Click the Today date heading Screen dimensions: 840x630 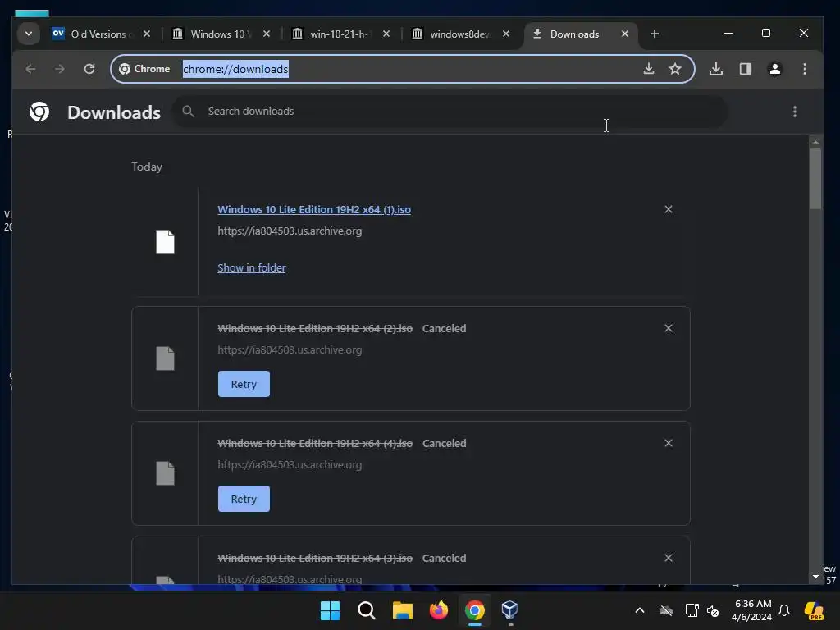click(147, 167)
